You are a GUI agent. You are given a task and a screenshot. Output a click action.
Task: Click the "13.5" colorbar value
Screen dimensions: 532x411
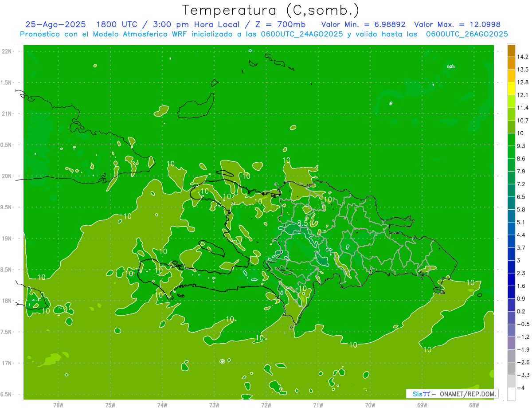point(523,70)
